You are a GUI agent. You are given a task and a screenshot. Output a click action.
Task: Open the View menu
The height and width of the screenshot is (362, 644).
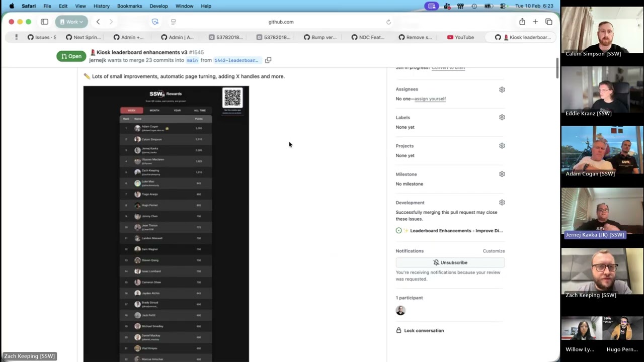tap(80, 6)
